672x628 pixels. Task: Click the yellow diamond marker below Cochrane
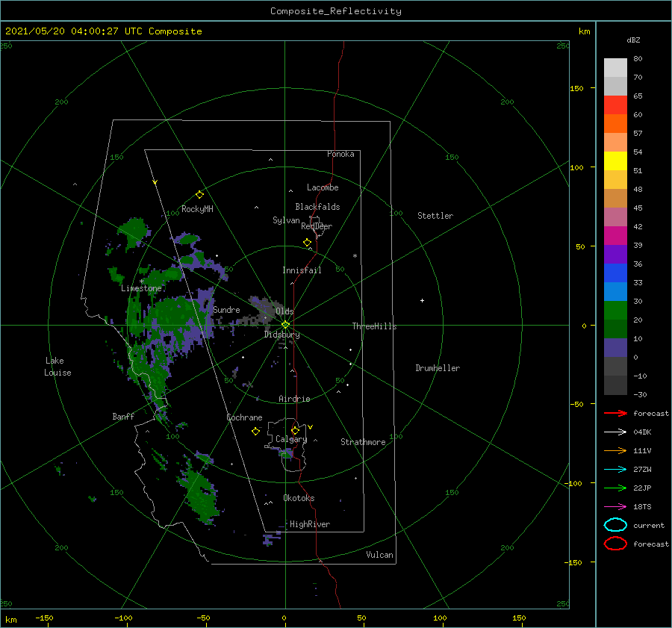click(255, 432)
